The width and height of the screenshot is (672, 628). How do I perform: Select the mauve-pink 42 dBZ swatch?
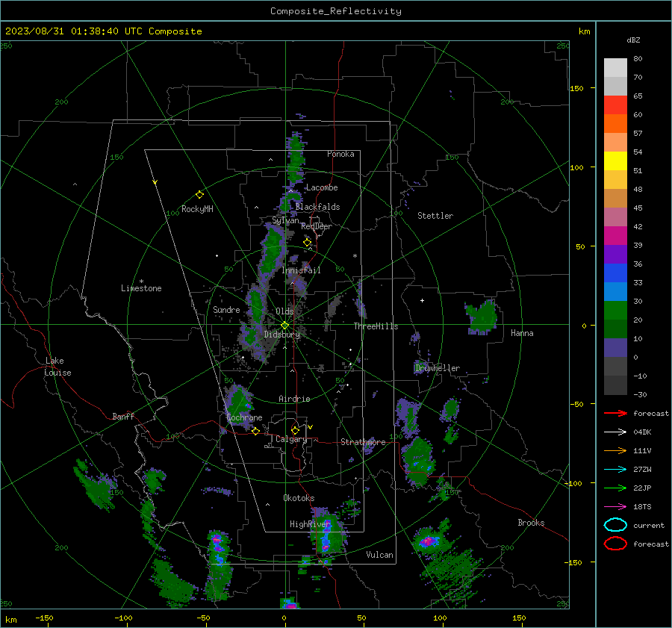615,217
